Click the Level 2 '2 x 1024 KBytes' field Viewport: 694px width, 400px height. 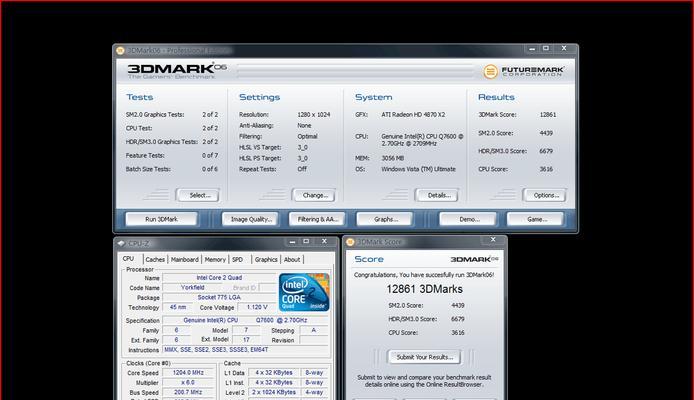[274, 392]
